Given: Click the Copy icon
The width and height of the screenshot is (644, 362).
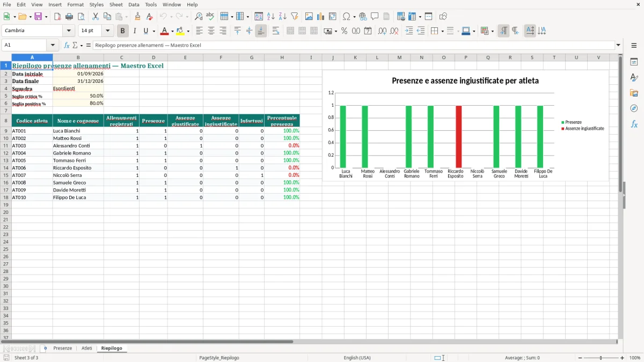Looking at the screenshot, I should pos(107,17).
